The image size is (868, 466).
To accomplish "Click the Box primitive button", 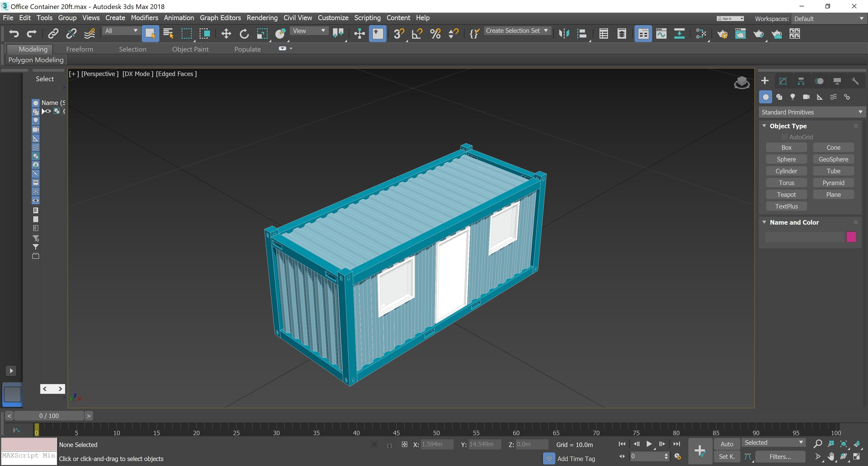I will [x=786, y=148].
